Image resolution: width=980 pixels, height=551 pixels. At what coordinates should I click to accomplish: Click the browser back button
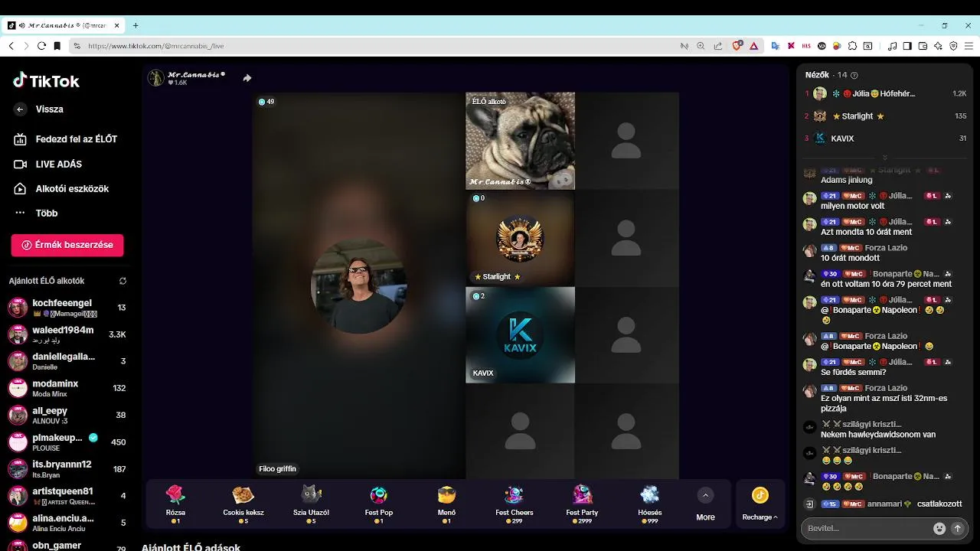coord(11,46)
